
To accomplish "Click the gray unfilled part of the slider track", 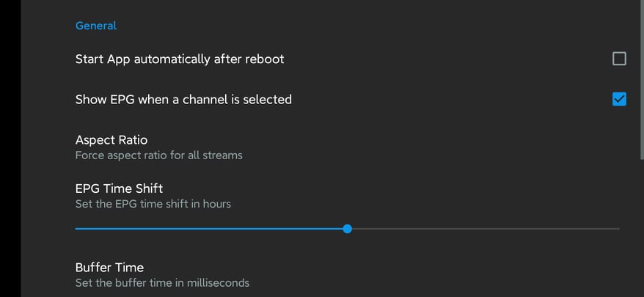I will click(x=484, y=229).
